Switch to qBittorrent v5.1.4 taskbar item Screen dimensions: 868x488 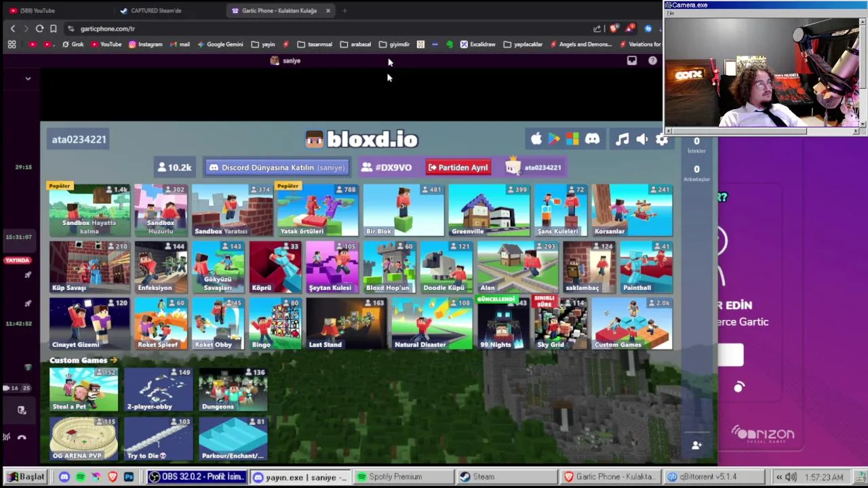(714, 476)
